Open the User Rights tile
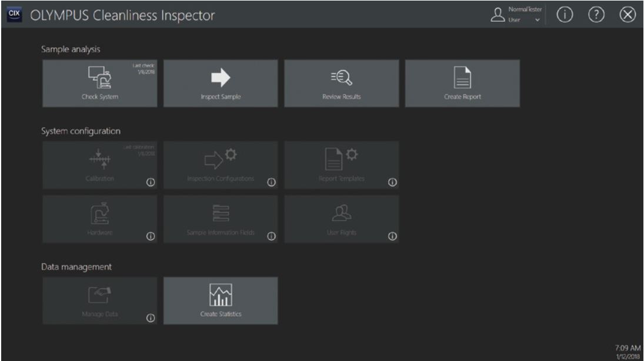644x361 pixels. click(x=341, y=219)
